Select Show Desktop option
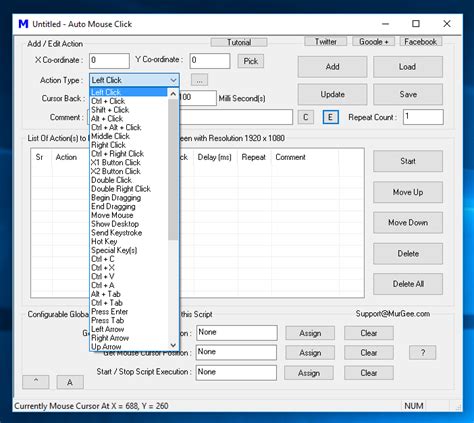 129,224
